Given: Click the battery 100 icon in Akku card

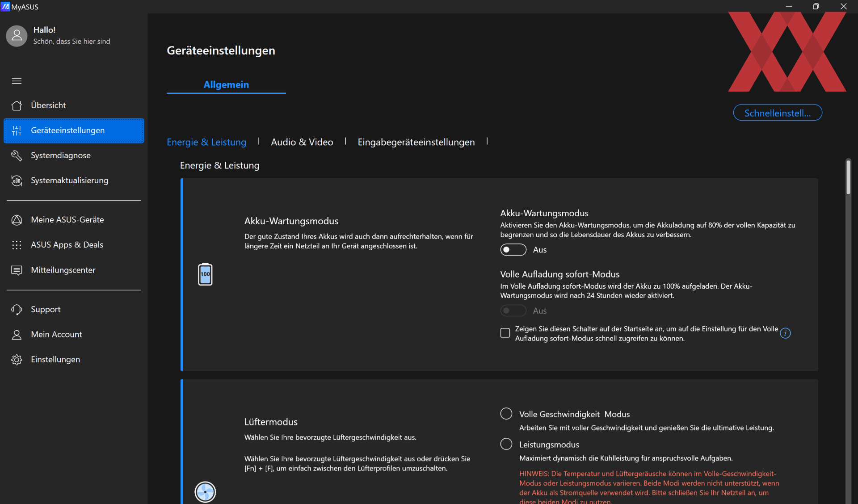Looking at the screenshot, I should [205, 274].
